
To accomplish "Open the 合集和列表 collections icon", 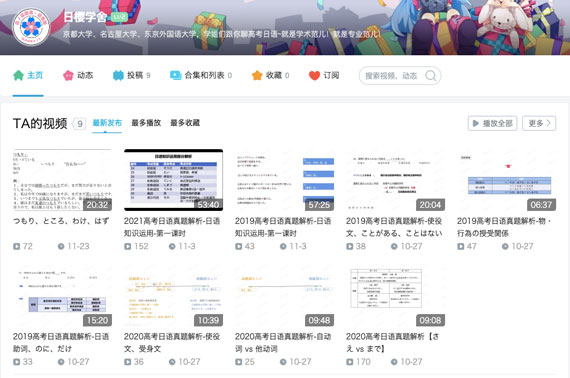I will tap(176, 75).
